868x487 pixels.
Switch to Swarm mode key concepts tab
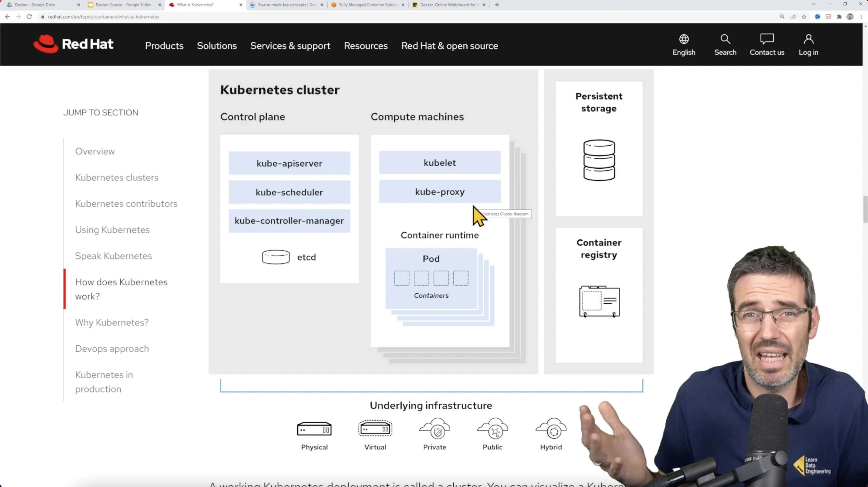pos(286,5)
